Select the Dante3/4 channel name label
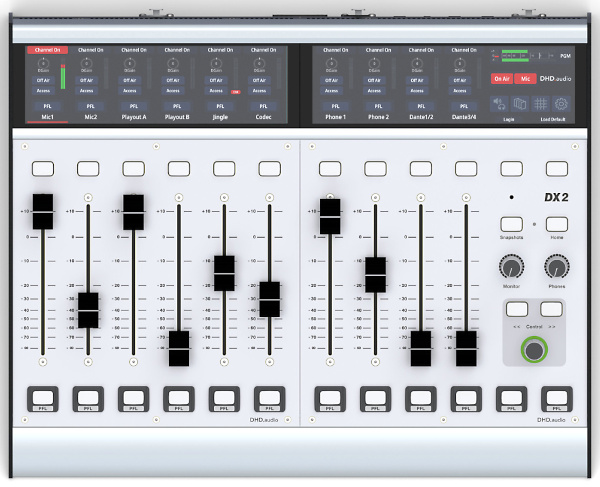This screenshot has width=600, height=487. [x=464, y=117]
